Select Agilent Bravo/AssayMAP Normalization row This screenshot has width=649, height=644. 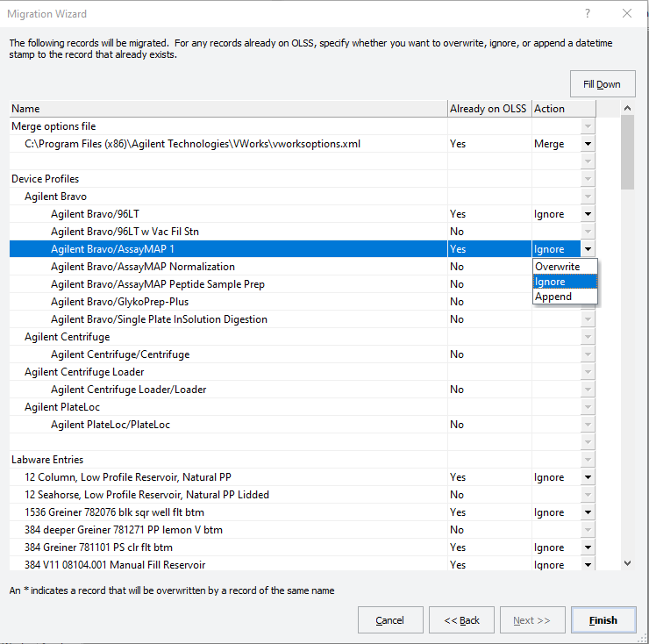(271, 267)
